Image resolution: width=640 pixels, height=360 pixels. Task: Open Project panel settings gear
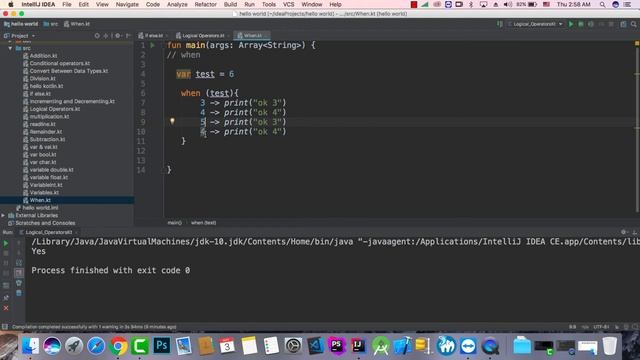[118, 36]
